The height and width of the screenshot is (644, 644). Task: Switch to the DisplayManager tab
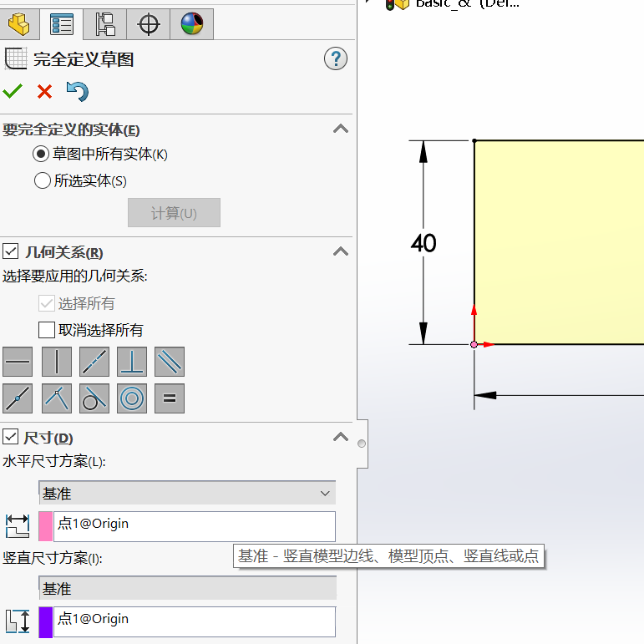coord(191,24)
